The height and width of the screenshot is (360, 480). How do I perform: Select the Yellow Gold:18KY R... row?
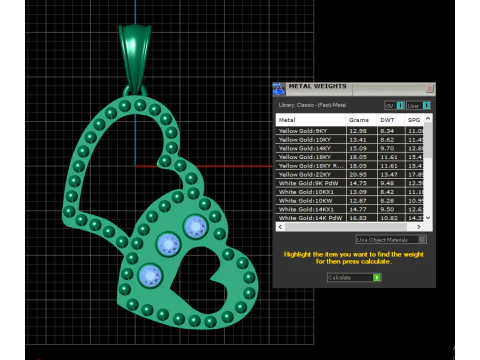pos(350,165)
